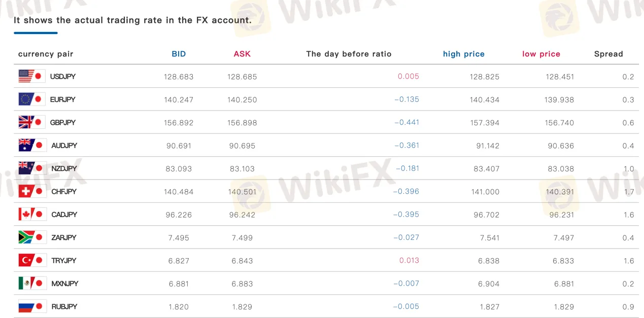
Task: Open the USDJPY currency pair label
Action: pyautogui.click(x=63, y=77)
